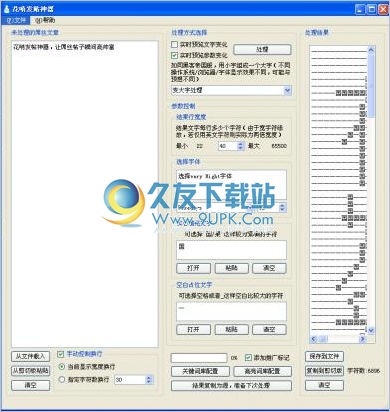Increase the result line width spinner
Screen dimensions: 390x412
point(241,144)
